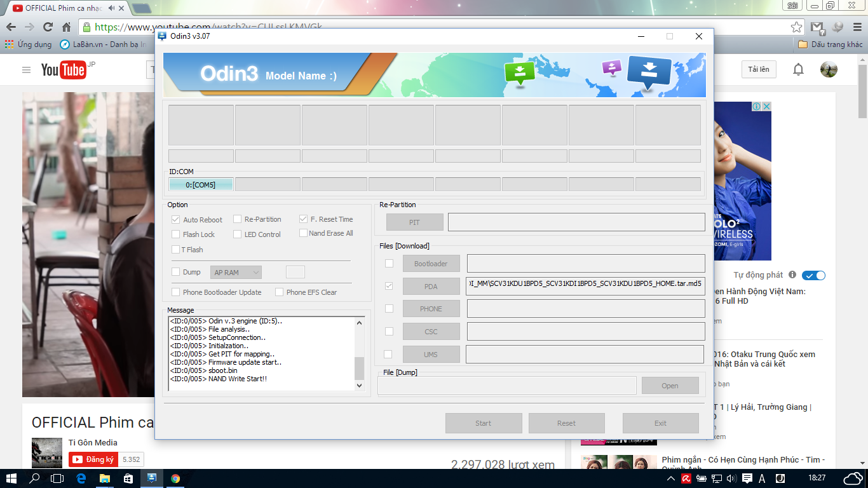This screenshot has width=868, height=488.
Task: Enable the LED Control checkbox
Action: (x=237, y=234)
